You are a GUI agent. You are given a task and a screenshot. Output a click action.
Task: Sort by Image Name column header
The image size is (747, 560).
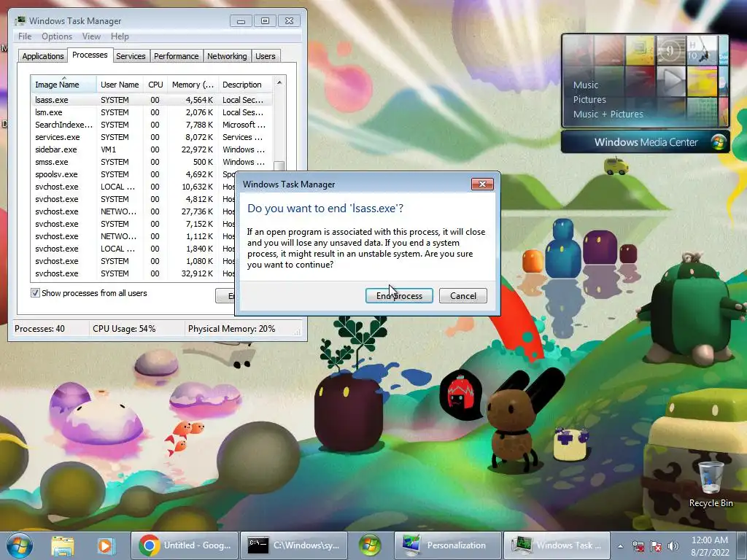(63, 85)
